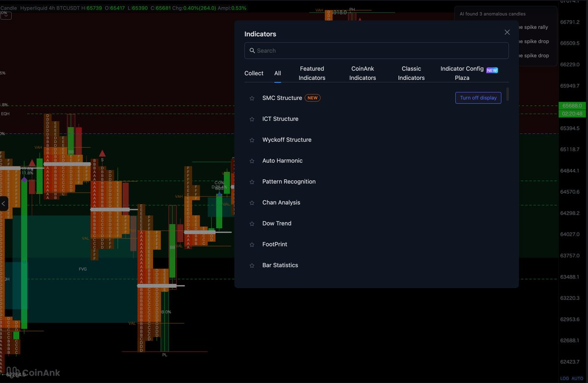Click the FVG label on chart
588x383 pixels.
[82, 269]
